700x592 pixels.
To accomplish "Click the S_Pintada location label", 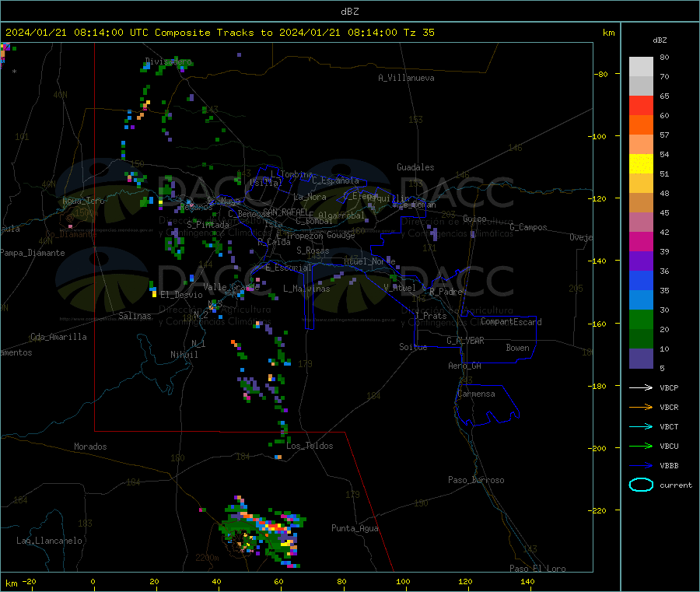I will click(208, 225).
